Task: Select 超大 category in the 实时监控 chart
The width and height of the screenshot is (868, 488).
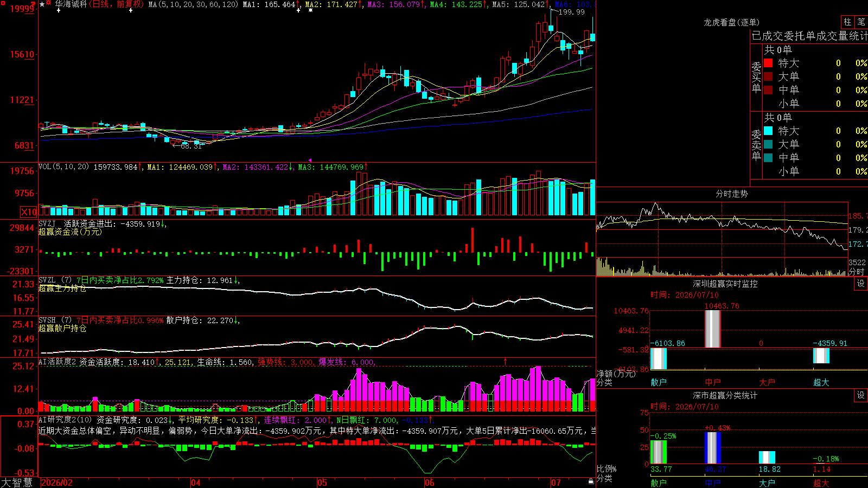Action: (x=821, y=382)
